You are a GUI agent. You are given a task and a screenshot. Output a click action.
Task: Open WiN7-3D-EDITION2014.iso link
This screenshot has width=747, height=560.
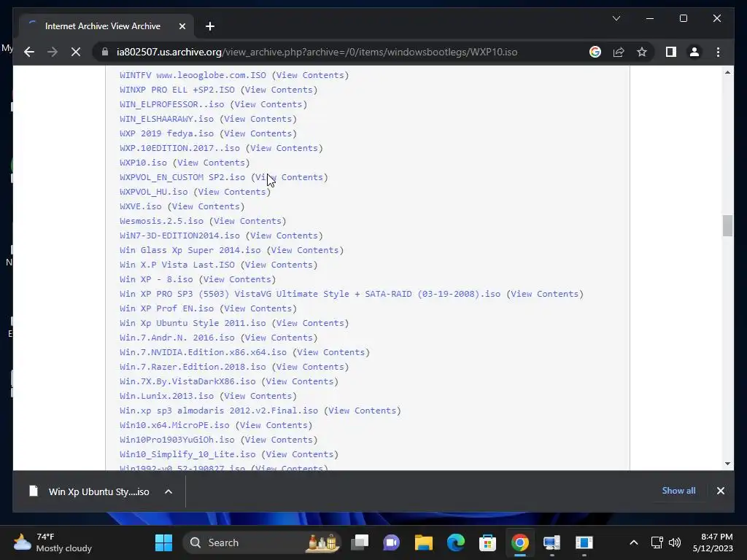pos(179,236)
